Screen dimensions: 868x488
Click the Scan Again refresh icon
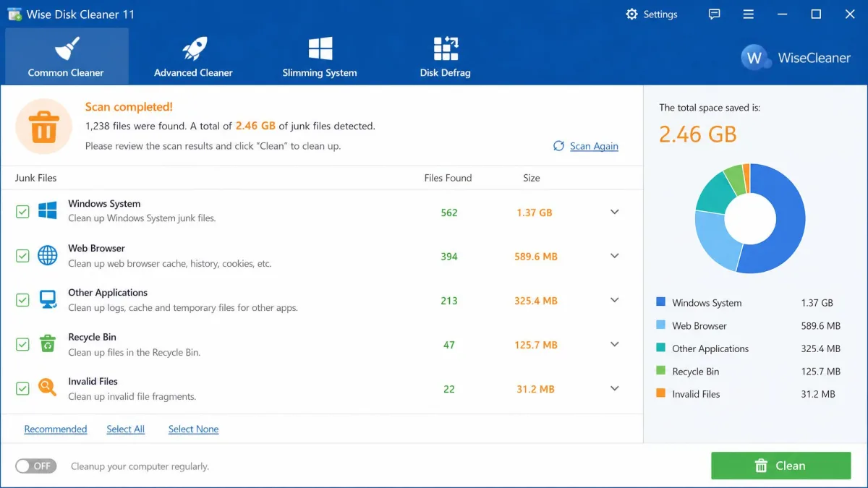[558, 146]
